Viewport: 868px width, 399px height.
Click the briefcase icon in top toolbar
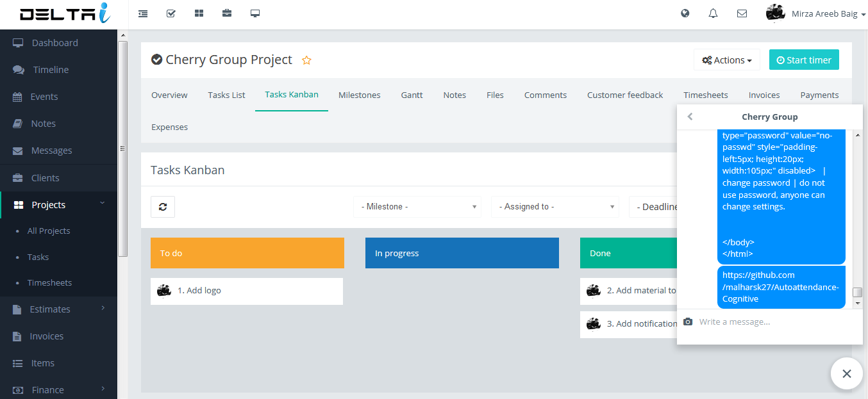[227, 13]
